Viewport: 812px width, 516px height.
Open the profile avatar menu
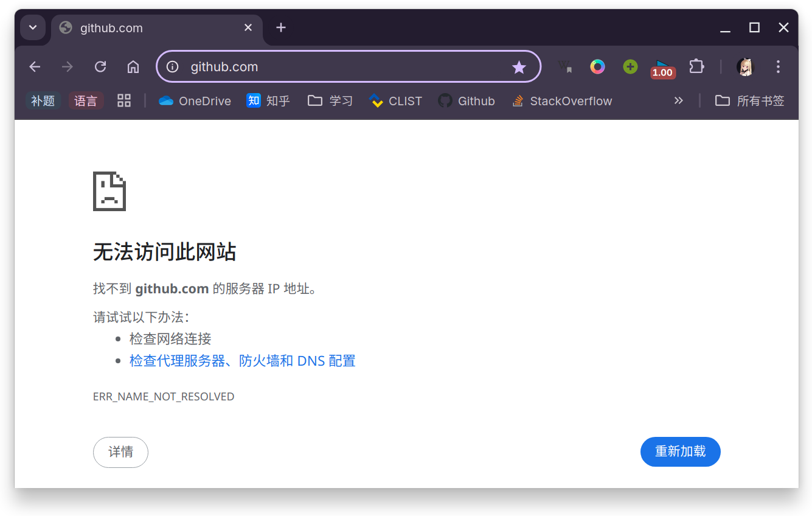coord(746,67)
